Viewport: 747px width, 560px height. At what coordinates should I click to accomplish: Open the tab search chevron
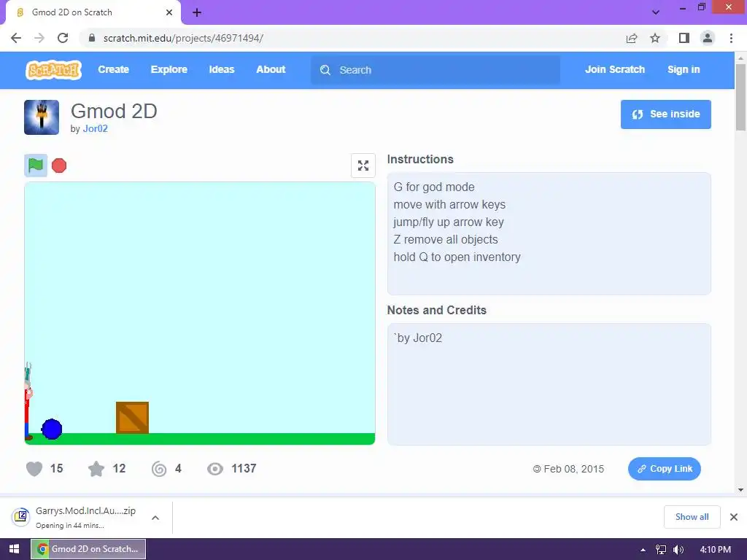tap(656, 12)
